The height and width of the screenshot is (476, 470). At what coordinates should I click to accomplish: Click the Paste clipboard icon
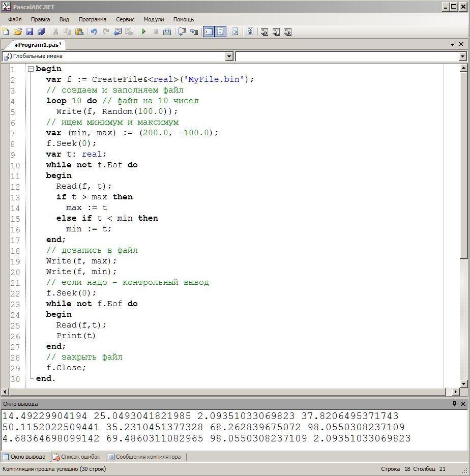(79, 32)
